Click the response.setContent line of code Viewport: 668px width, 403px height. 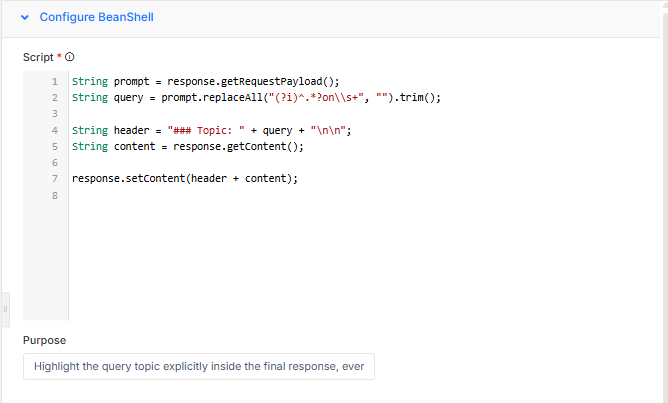coord(185,179)
